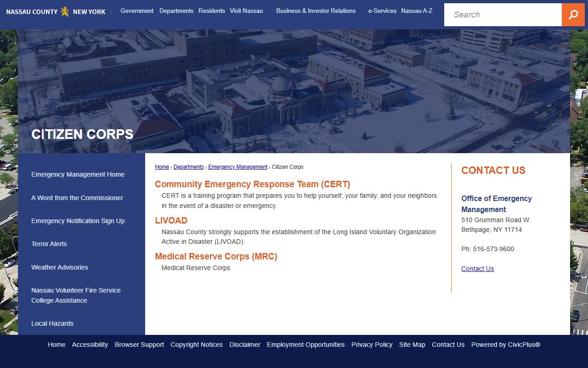This screenshot has height=368, width=588.
Task: Open the e-Services menu
Action: coord(382,11)
